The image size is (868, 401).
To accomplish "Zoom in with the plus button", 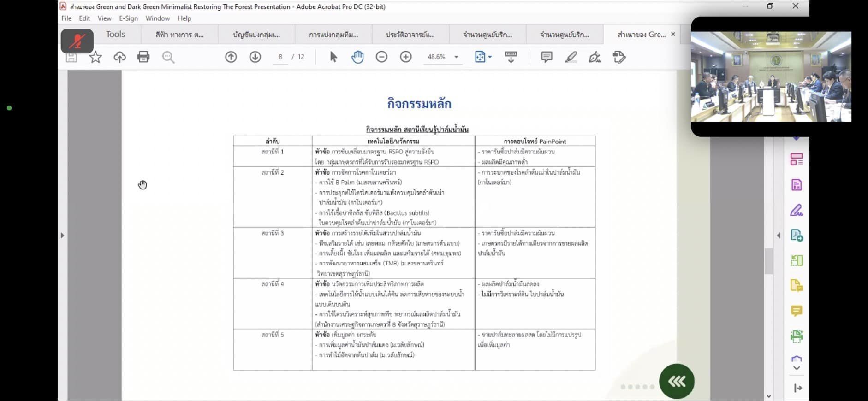I will pyautogui.click(x=406, y=57).
